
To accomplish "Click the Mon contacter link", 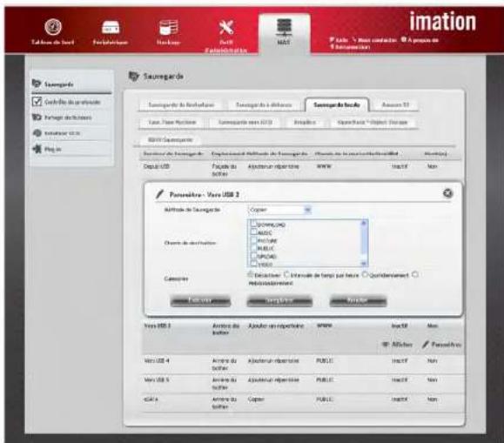I will pyautogui.click(x=374, y=40).
